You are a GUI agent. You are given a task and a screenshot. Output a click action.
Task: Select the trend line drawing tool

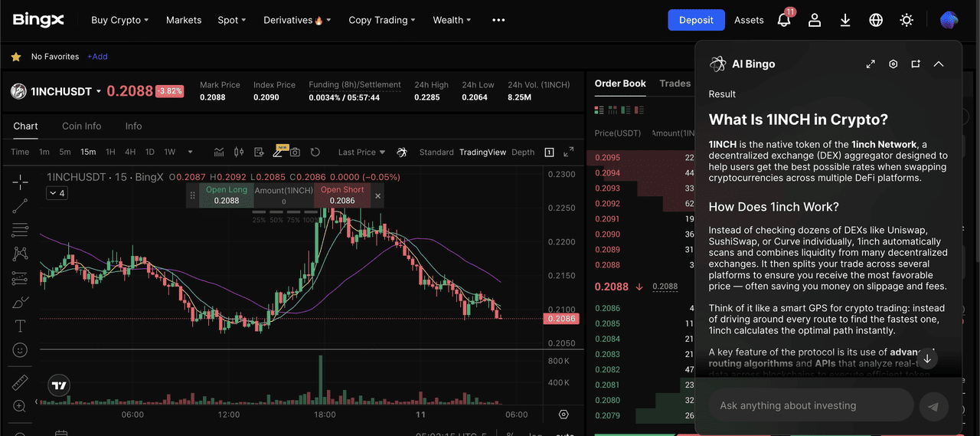point(21,205)
